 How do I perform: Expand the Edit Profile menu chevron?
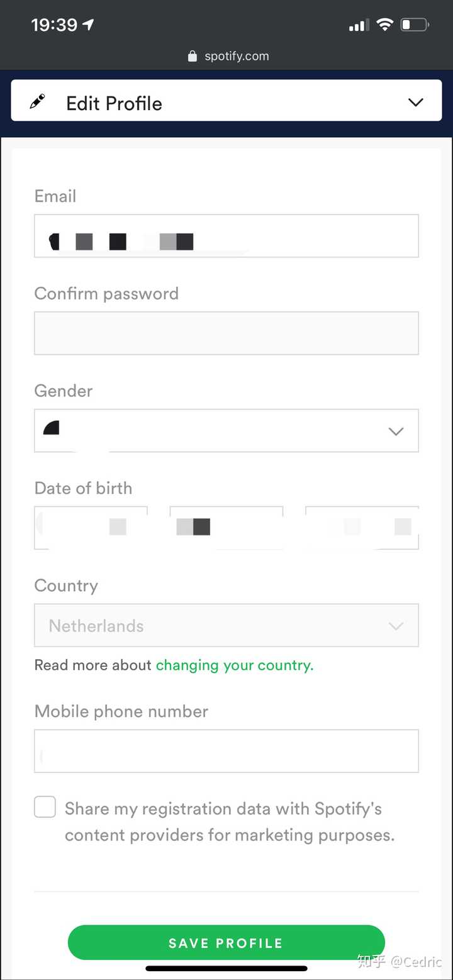[x=416, y=102]
